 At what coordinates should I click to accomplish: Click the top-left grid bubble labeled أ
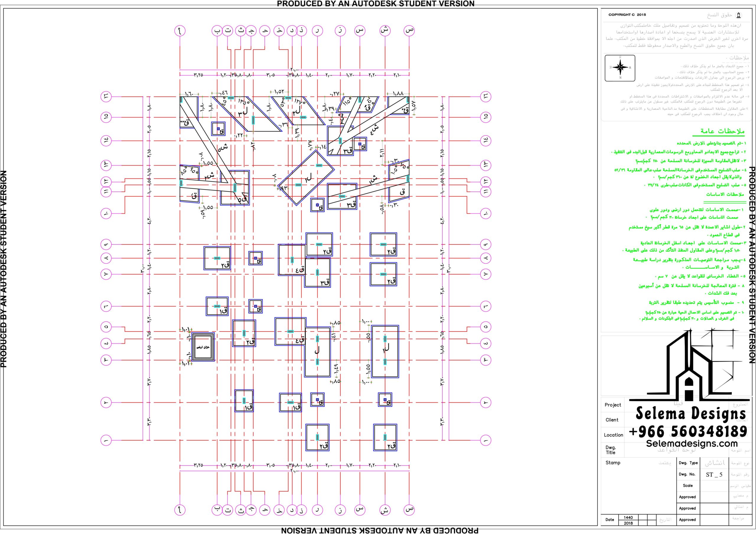tap(180, 31)
